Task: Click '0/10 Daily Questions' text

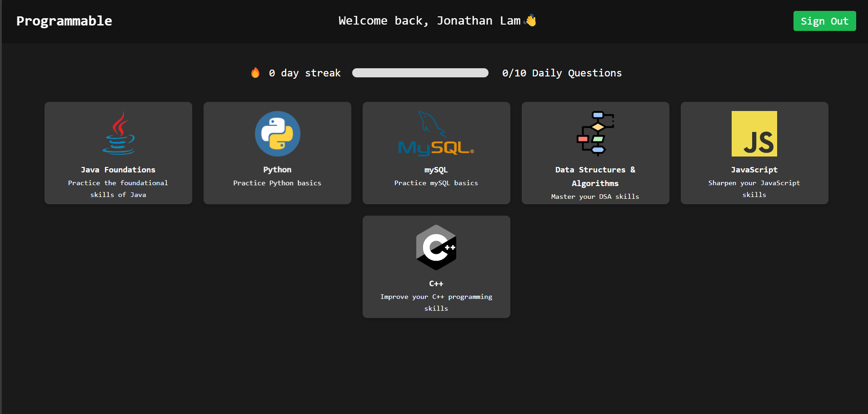Action: [x=562, y=73]
